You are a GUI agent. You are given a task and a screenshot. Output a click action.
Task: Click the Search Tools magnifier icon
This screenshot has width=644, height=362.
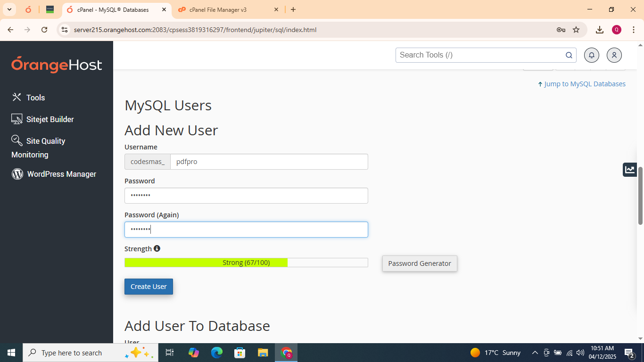pyautogui.click(x=569, y=55)
